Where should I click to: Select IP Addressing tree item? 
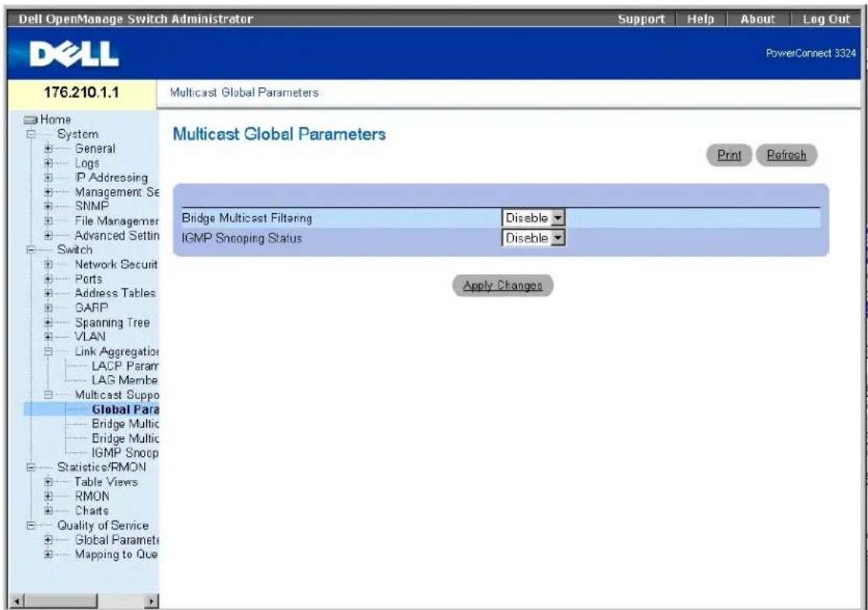coord(111,177)
